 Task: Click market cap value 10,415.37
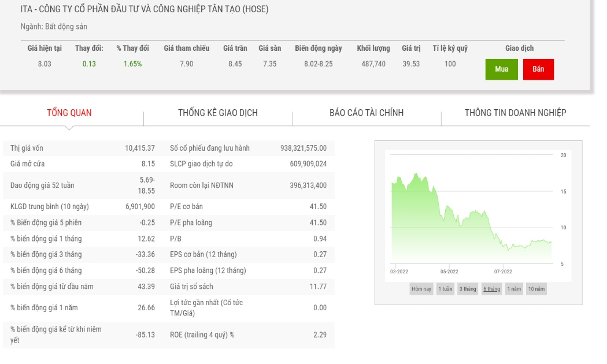pyautogui.click(x=140, y=148)
